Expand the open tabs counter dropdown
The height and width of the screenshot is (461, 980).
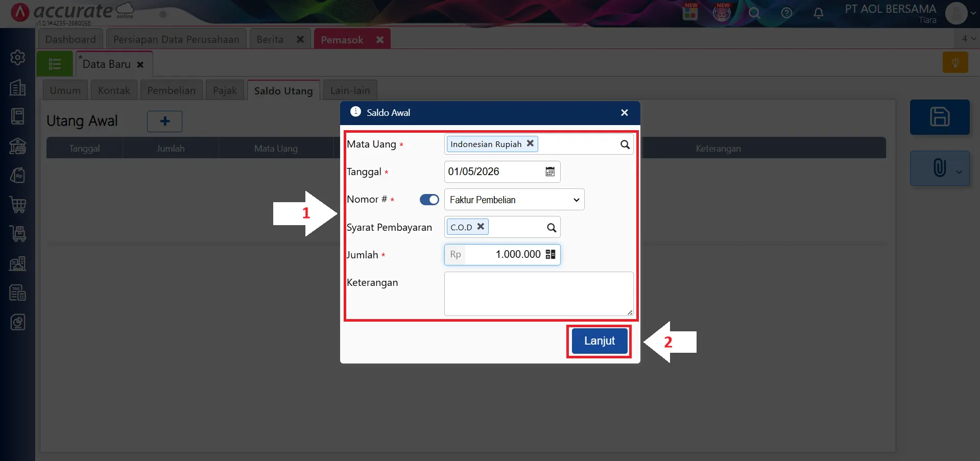tap(968, 38)
